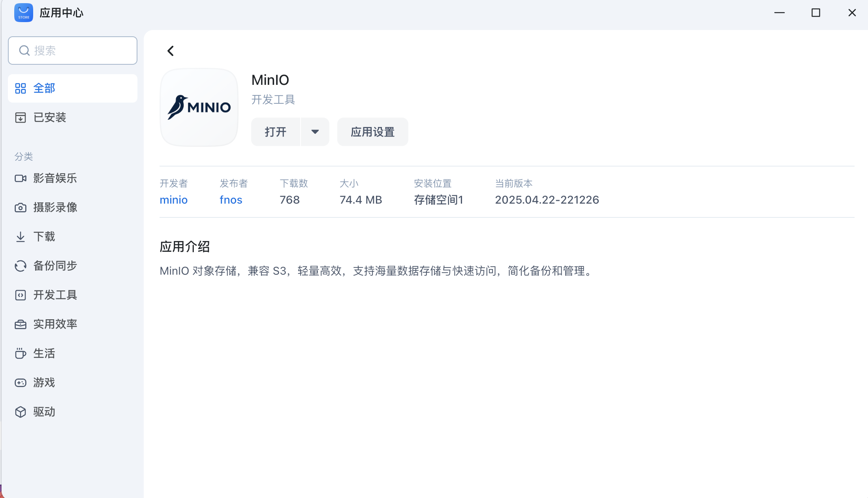Go to the 实用效率 category
868x498 pixels.
point(55,324)
